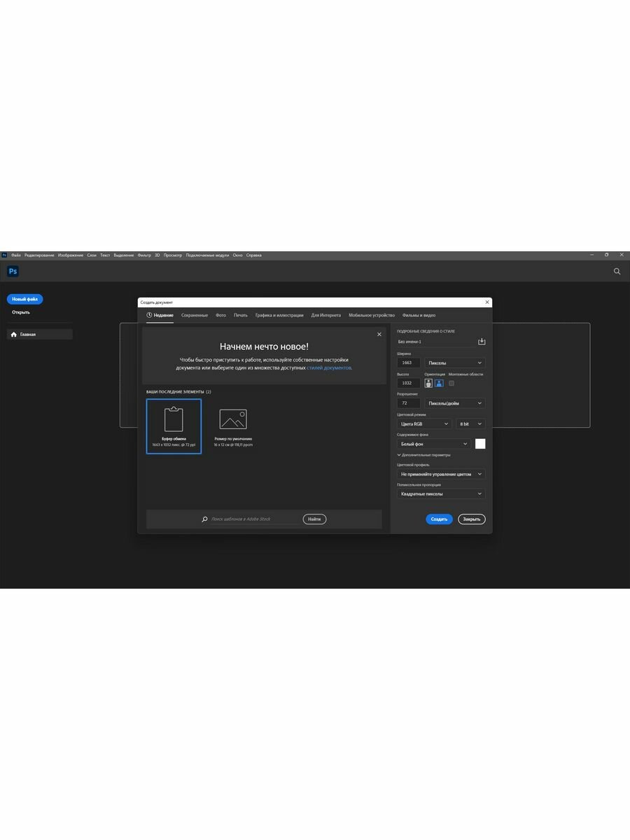Open the Файл menu
The image size is (630, 840).
click(x=16, y=255)
